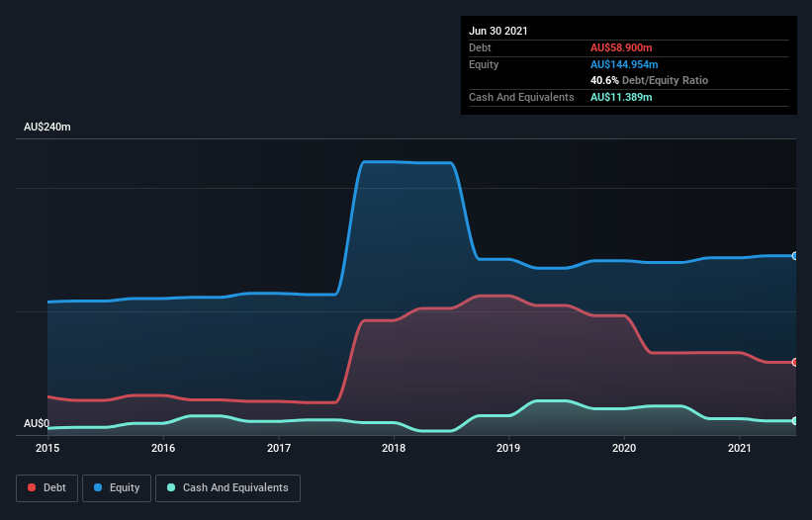Toggle the Equity legend button

point(117,488)
